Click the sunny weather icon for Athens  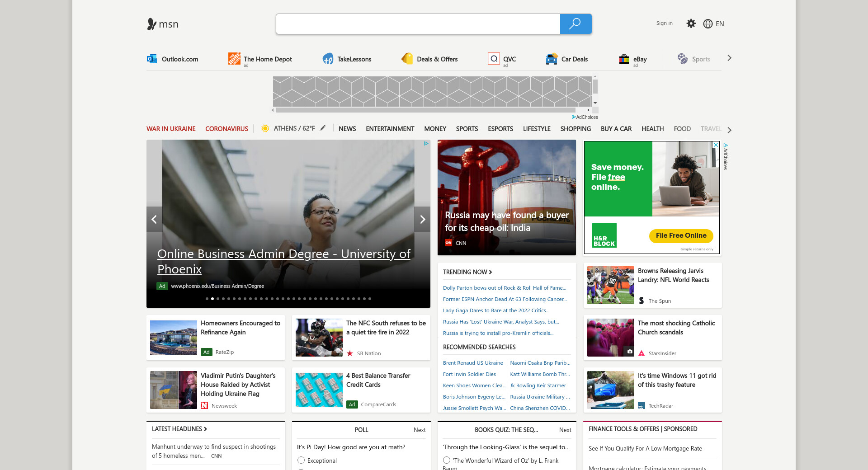tap(265, 128)
